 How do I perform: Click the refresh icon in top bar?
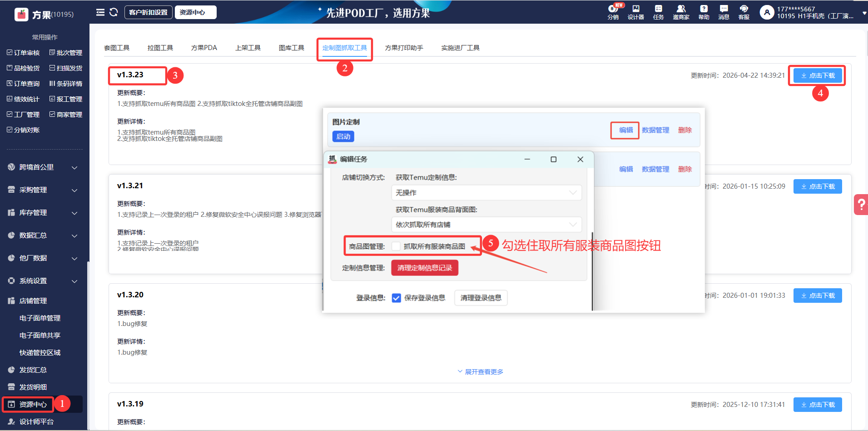point(114,12)
